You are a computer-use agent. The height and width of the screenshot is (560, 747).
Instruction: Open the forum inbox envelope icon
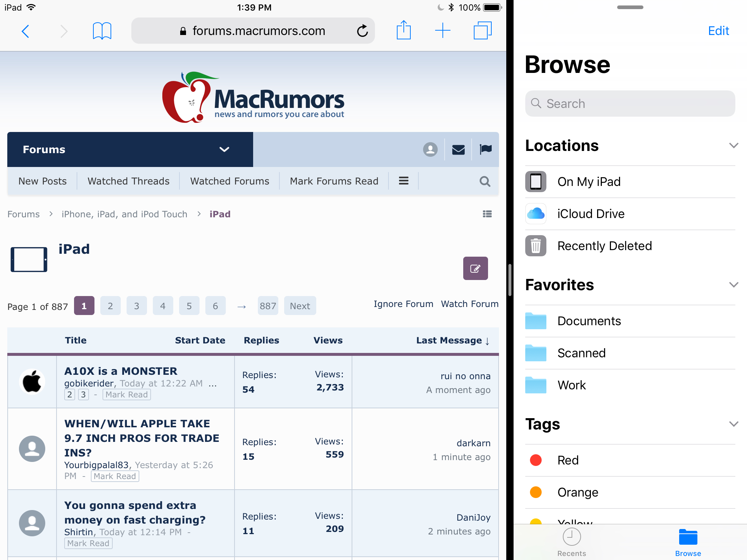pyautogui.click(x=458, y=149)
